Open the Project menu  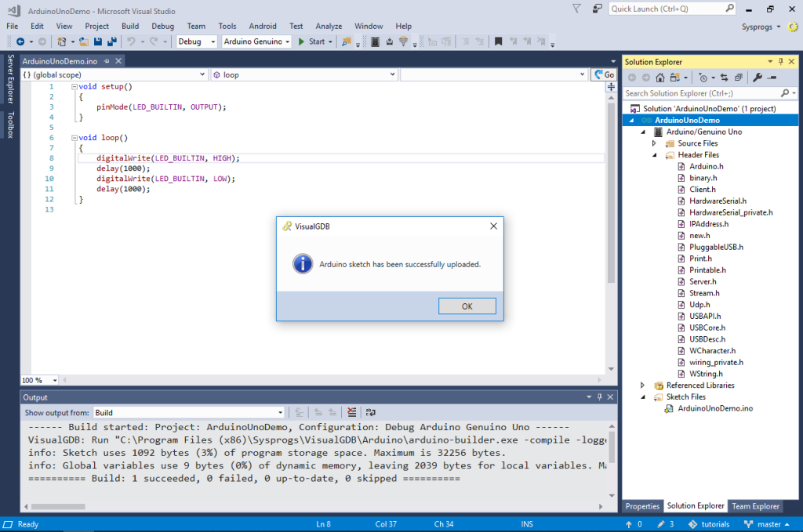click(96, 26)
